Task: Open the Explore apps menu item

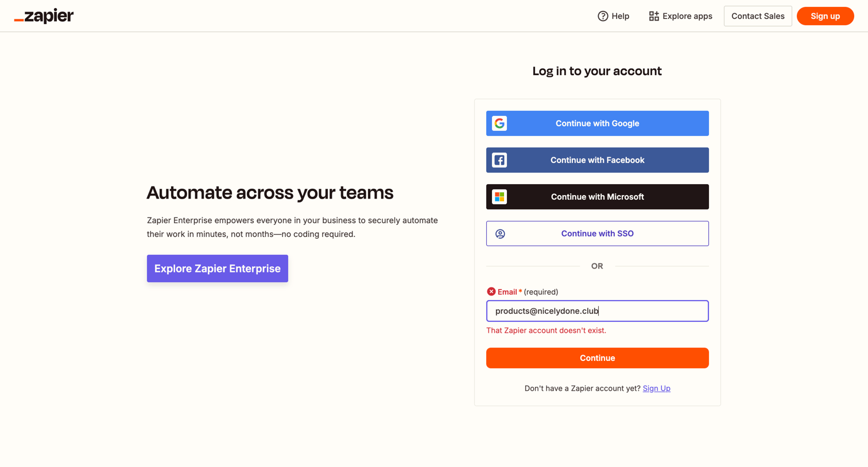Action: 680,16
